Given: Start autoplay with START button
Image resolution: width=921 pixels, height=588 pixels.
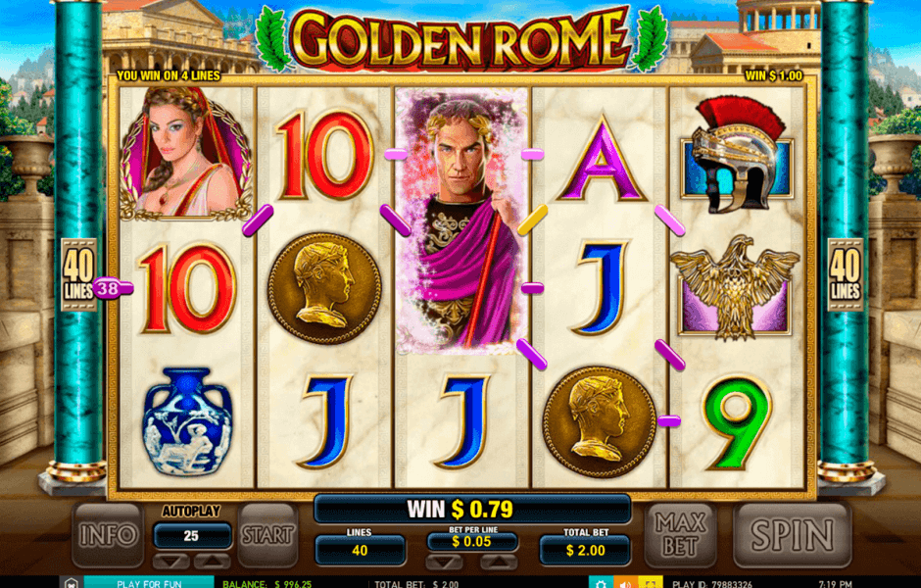Looking at the screenshot, I should (267, 535).
